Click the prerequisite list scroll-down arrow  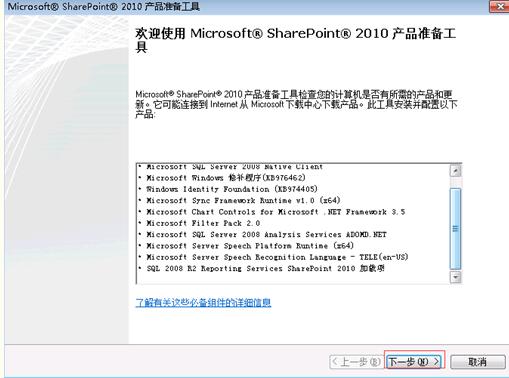(x=455, y=277)
